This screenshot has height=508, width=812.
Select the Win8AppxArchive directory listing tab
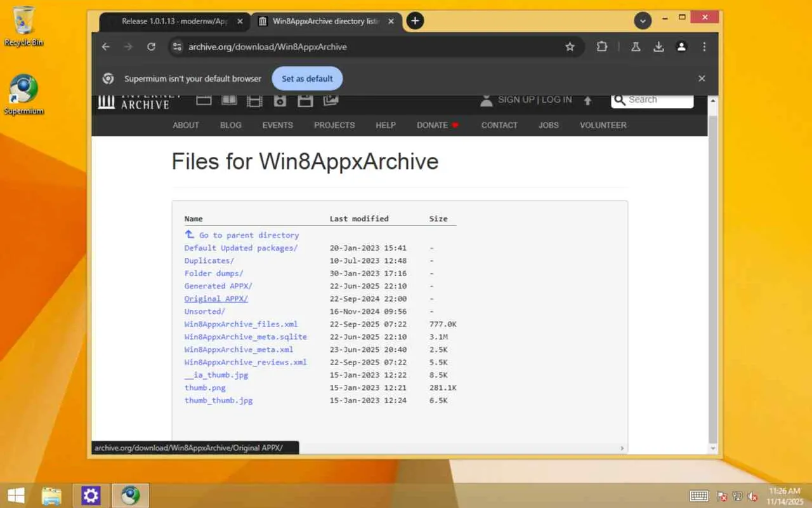(327, 21)
